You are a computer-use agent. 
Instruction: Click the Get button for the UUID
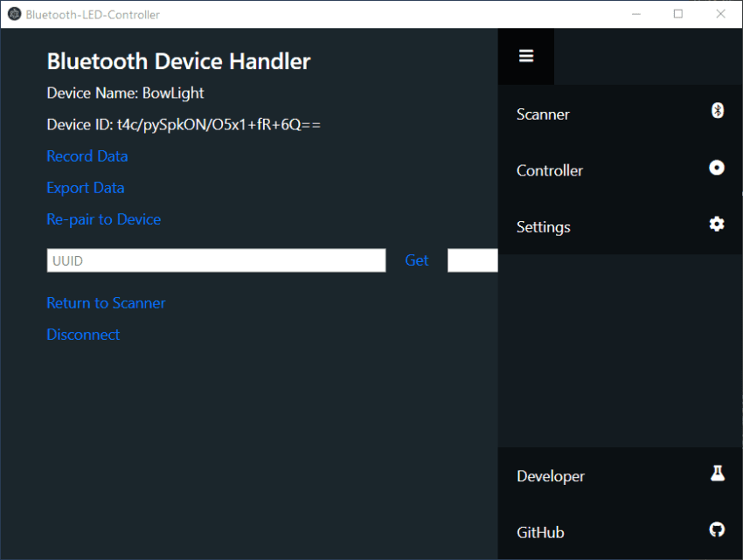pyautogui.click(x=417, y=259)
